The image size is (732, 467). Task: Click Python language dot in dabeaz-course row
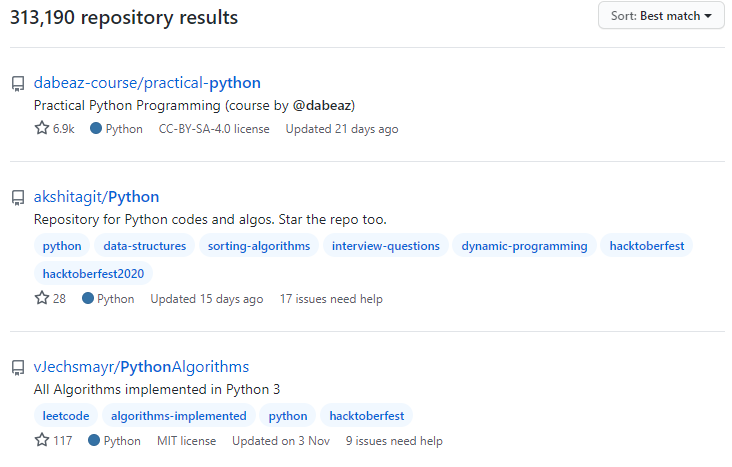tap(96, 128)
